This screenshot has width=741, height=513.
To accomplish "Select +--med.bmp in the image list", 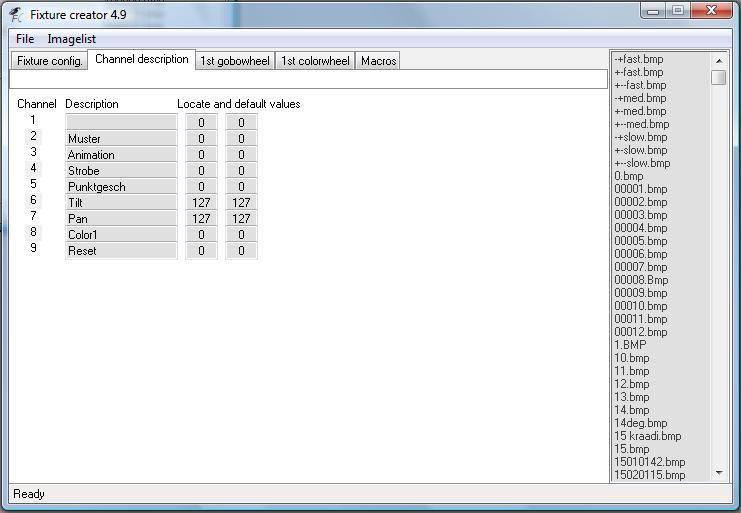I will 642,124.
